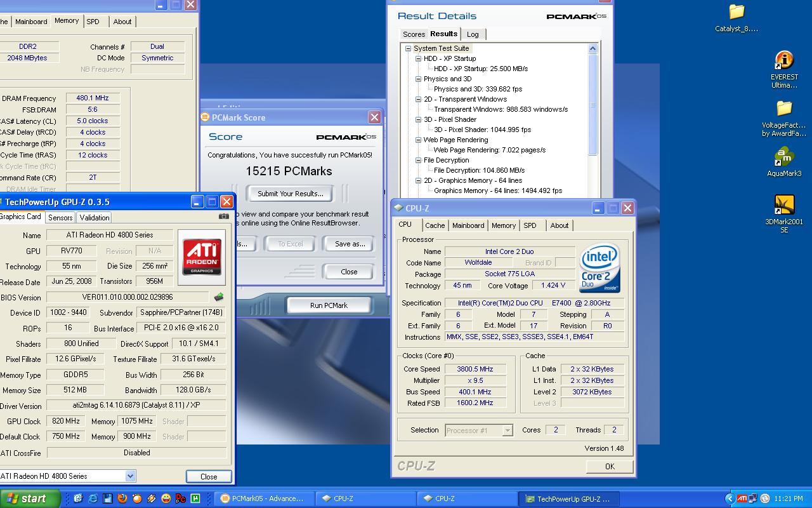
Task: Click the 15215 PCMarks score text
Action: click(x=289, y=171)
